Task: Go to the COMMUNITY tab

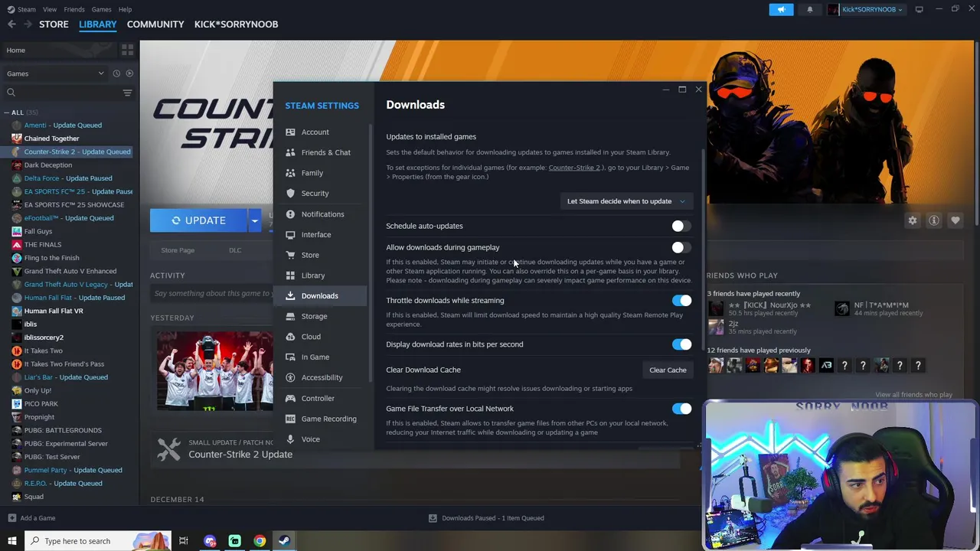Action: 155,24
